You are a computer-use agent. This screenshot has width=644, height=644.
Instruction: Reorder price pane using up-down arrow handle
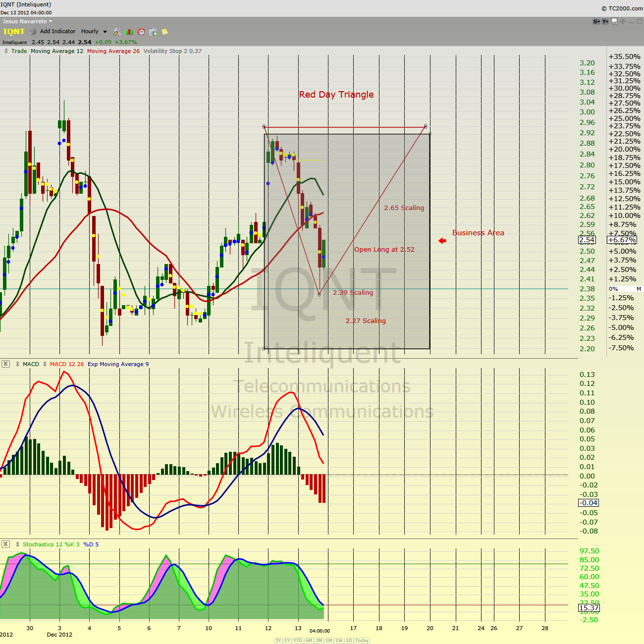[x=6, y=51]
